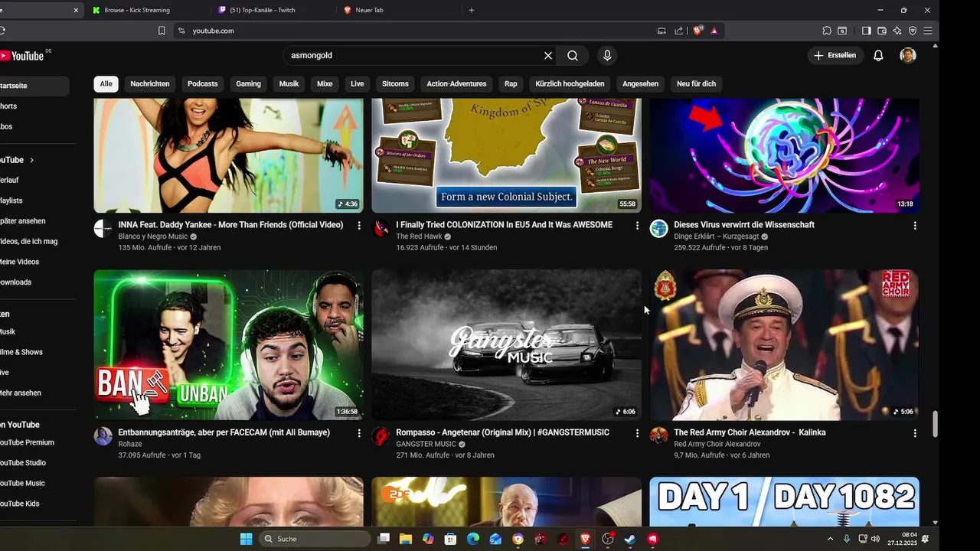This screenshot has width=980, height=551.
Task: Click the magnifier search button
Action: click(x=573, y=56)
